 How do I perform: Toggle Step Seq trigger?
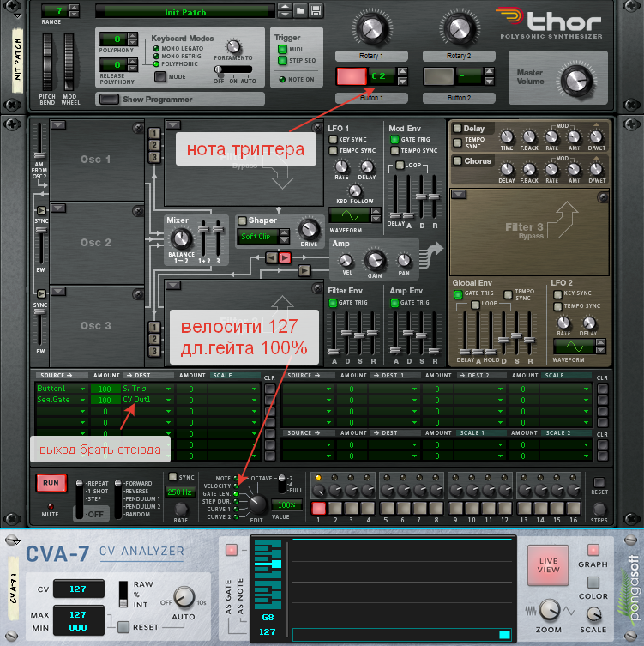pos(282,61)
